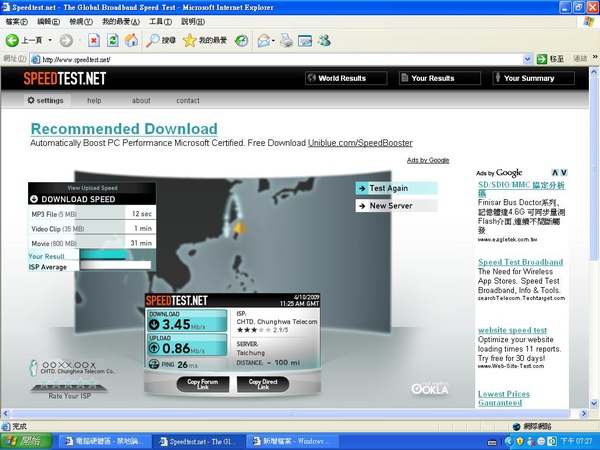Open the Windows Start button

[x=26, y=441]
